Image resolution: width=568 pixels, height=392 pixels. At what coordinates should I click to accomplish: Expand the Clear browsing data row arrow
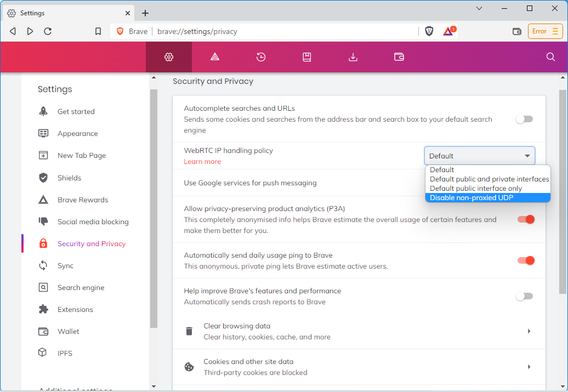coord(529,331)
